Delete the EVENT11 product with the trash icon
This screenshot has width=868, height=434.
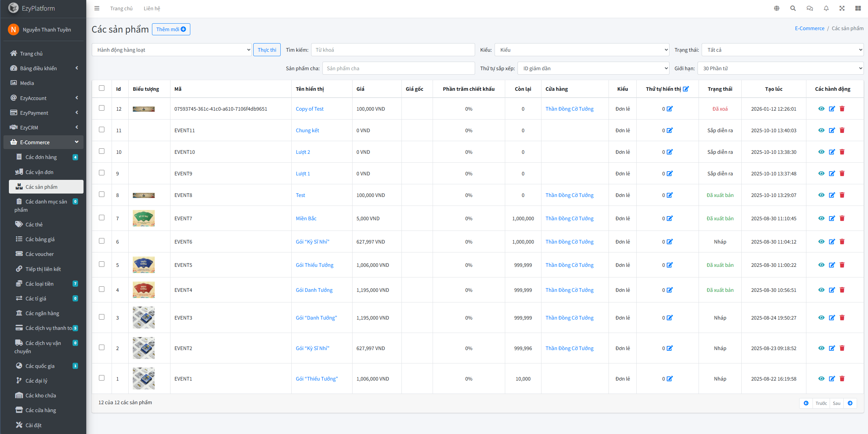click(x=842, y=130)
